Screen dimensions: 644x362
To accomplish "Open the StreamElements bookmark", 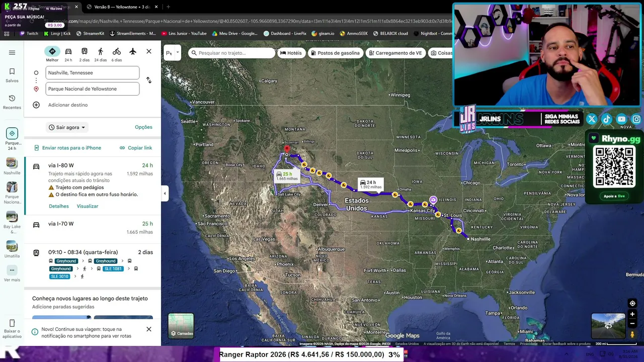I will (133, 34).
